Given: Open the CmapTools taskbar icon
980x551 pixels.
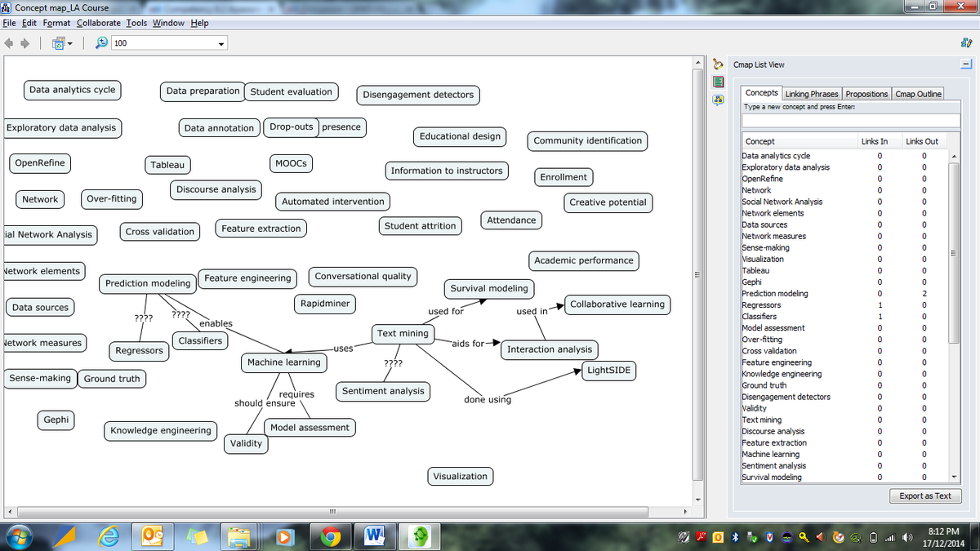Looking at the screenshot, I should (421, 536).
